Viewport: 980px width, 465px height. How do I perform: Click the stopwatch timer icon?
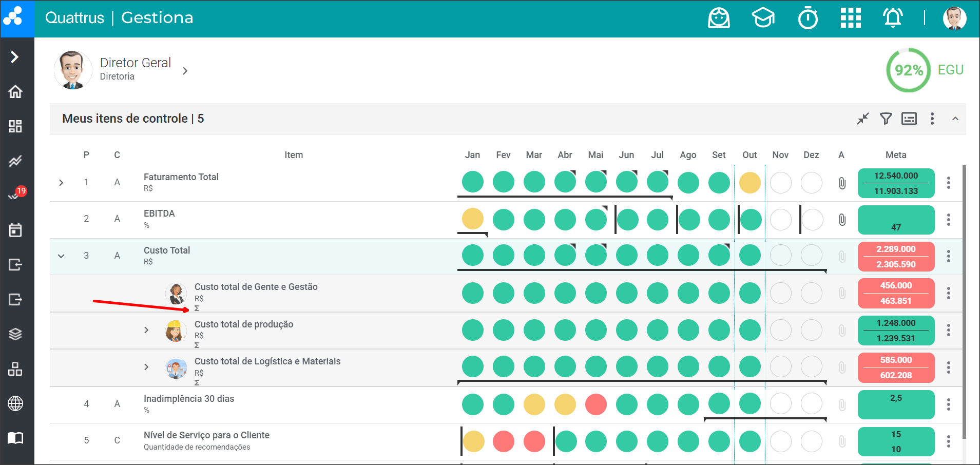coord(808,18)
